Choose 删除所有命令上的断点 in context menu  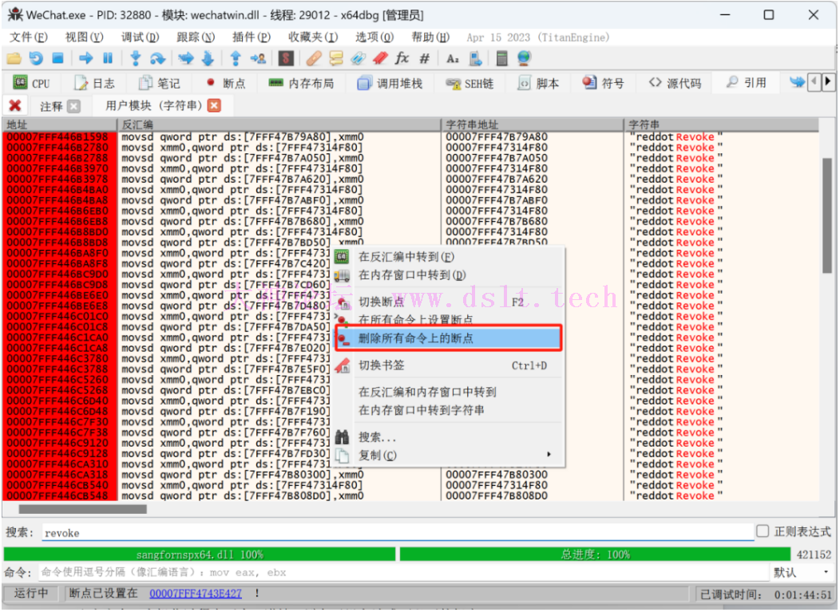[x=449, y=338]
